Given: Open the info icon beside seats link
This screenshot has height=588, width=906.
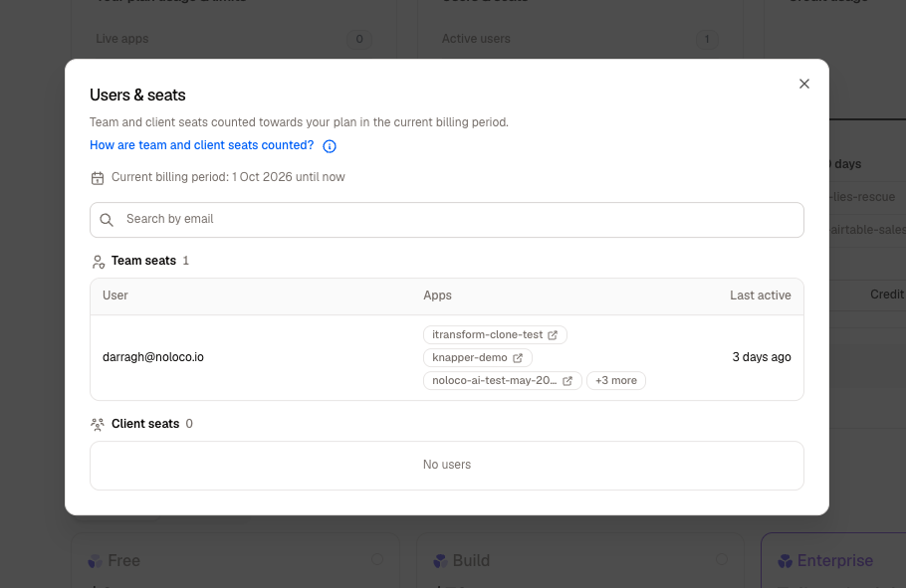Looking at the screenshot, I should point(330,146).
